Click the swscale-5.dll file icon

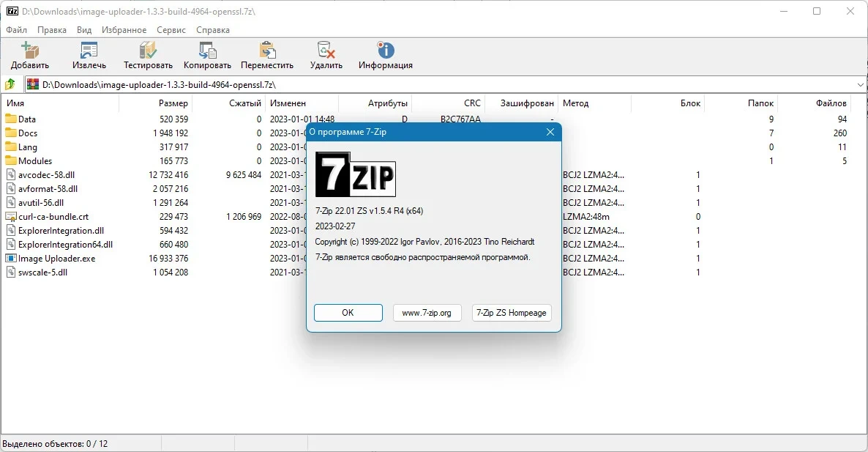coord(10,272)
